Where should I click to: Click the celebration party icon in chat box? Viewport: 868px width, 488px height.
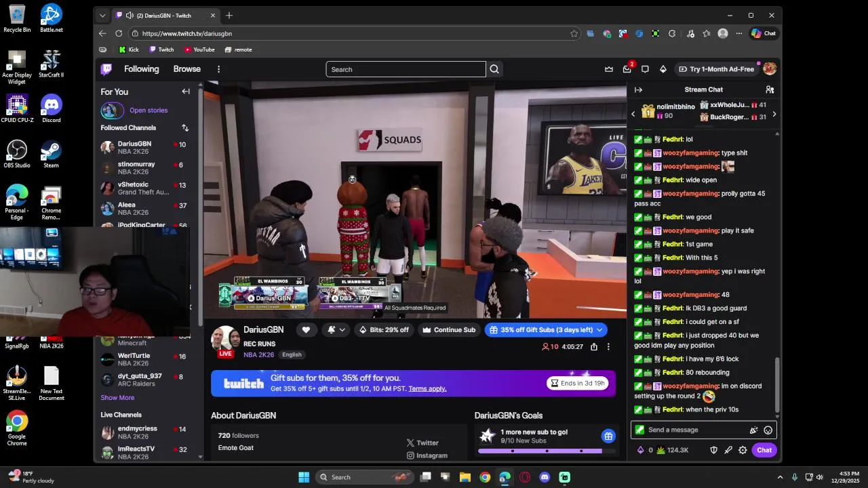[753, 430]
